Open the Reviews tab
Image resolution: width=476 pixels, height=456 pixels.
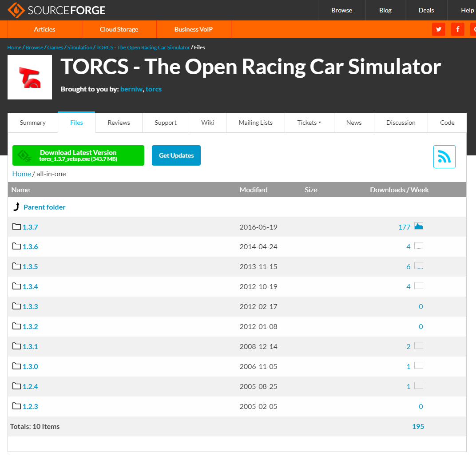pos(119,123)
